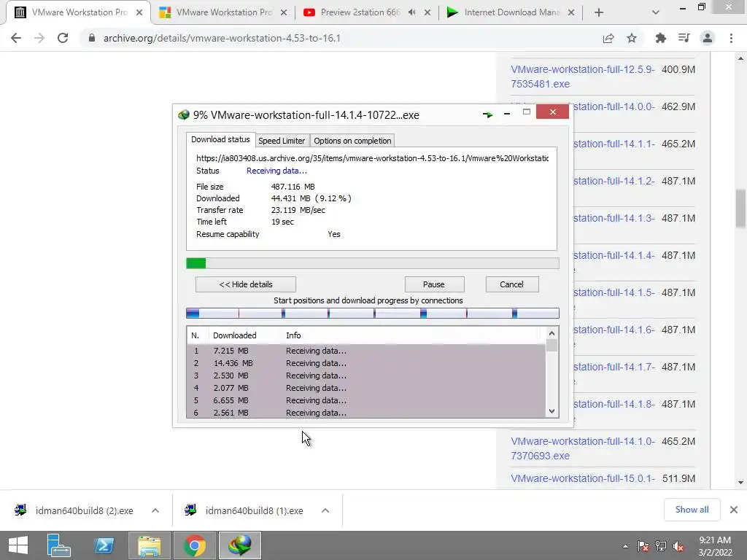Open the Chrome extensions puzzle icon
This screenshot has width=747, height=560.
point(661,38)
